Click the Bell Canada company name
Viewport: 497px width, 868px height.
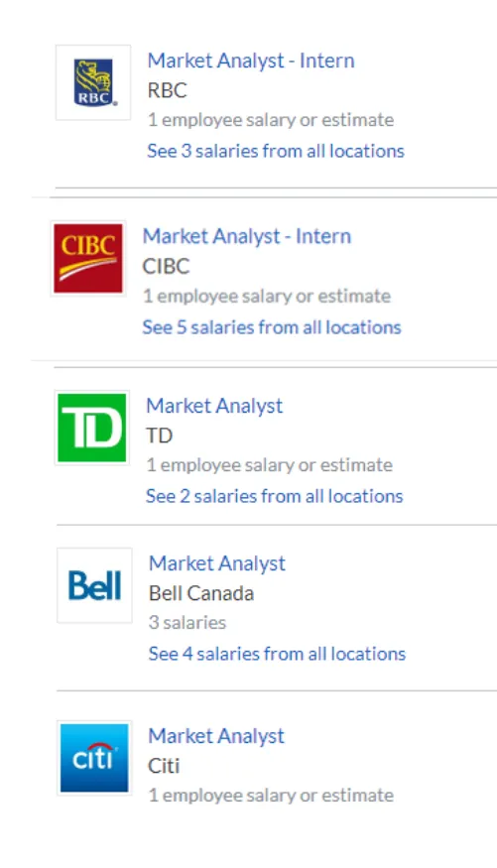pyautogui.click(x=201, y=593)
